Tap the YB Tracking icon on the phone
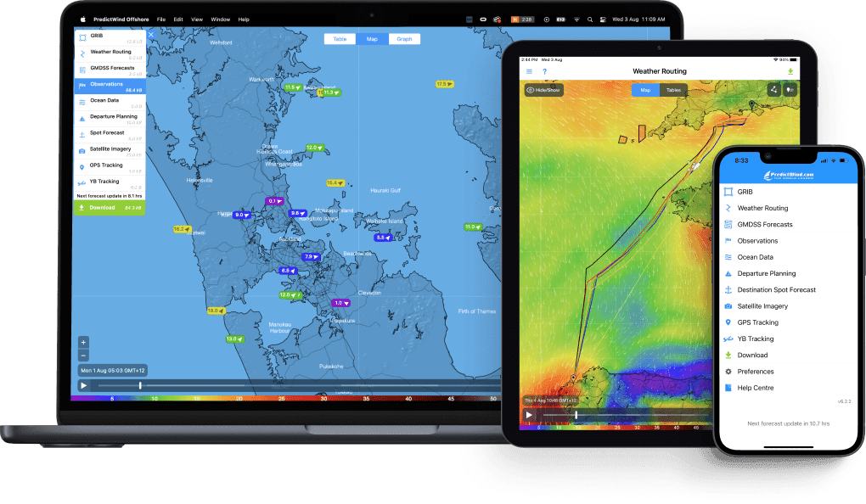 tap(728, 339)
